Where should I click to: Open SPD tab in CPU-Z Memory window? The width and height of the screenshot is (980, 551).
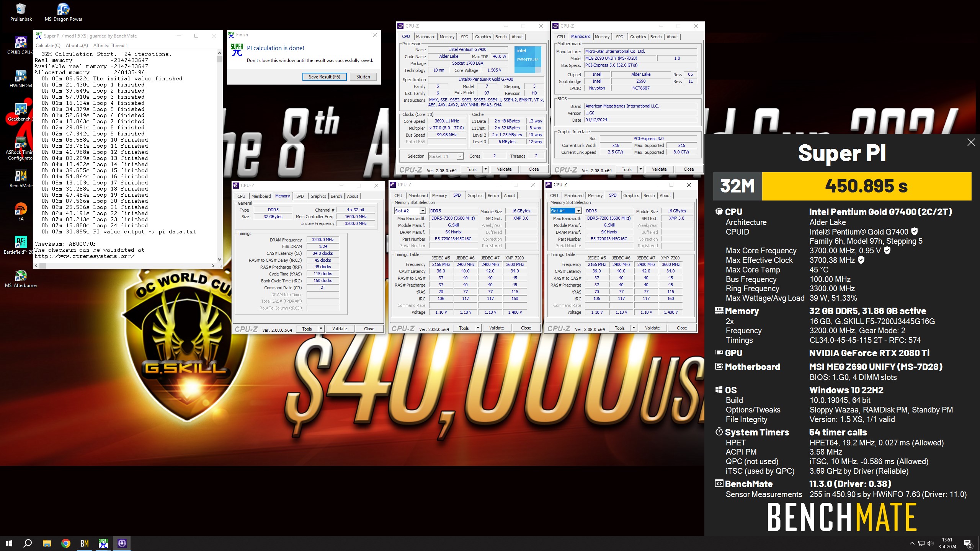pyautogui.click(x=300, y=196)
